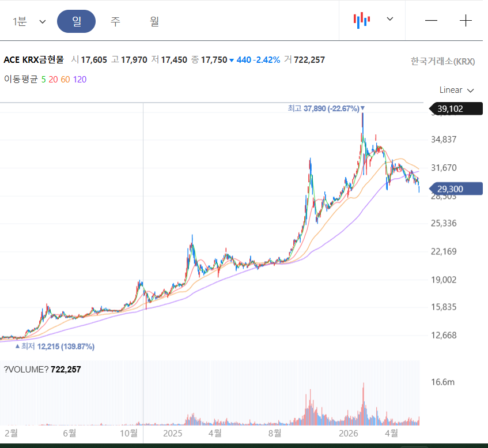488x448 pixels.
Task: Select the 일 daily chart tab
Action: (76, 21)
